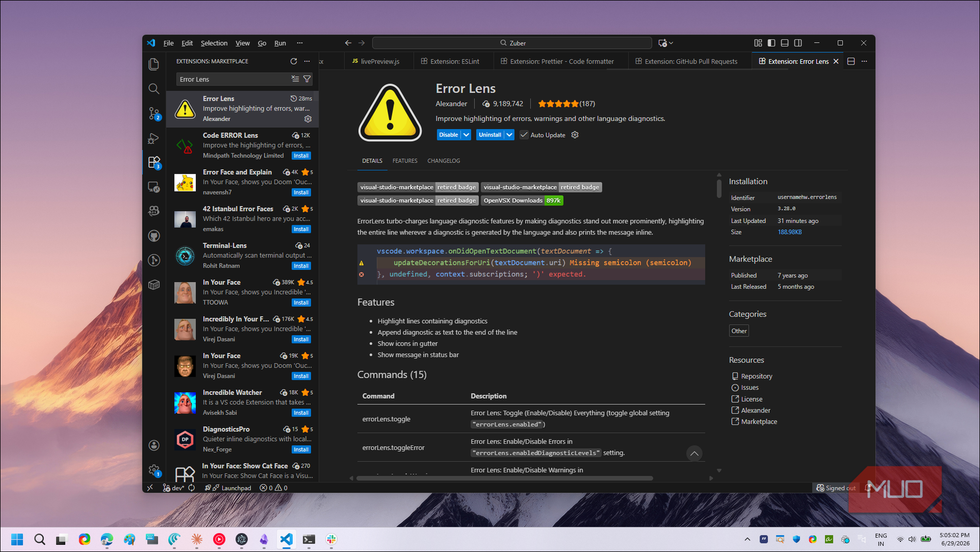Go forward with navigation arrow
This screenshot has width=980, height=552.
coord(362,43)
